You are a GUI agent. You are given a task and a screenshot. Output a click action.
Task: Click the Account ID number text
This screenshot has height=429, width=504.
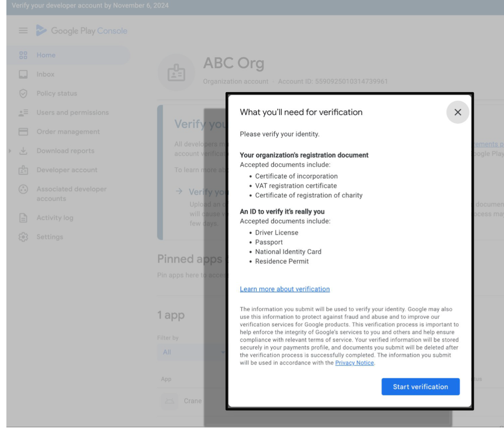[351, 81]
